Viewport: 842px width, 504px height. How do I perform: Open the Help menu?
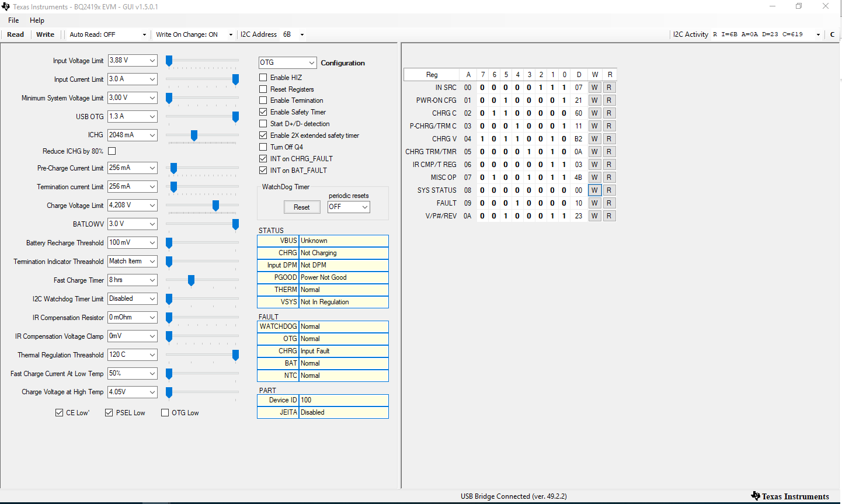coord(37,20)
